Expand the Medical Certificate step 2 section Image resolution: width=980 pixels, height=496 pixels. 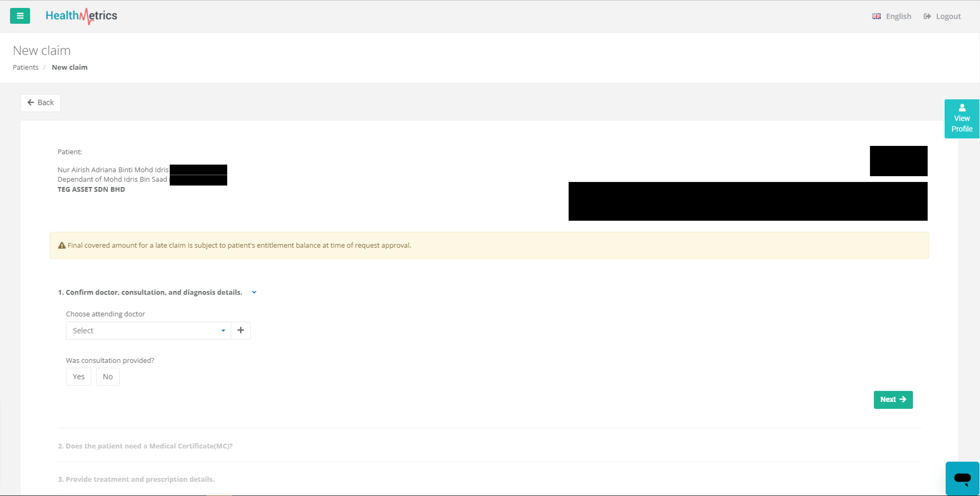click(145, 446)
